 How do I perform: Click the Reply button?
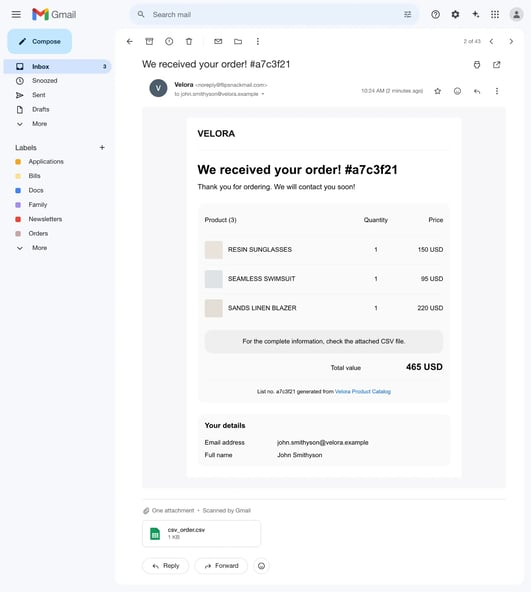pyautogui.click(x=165, y=566)
